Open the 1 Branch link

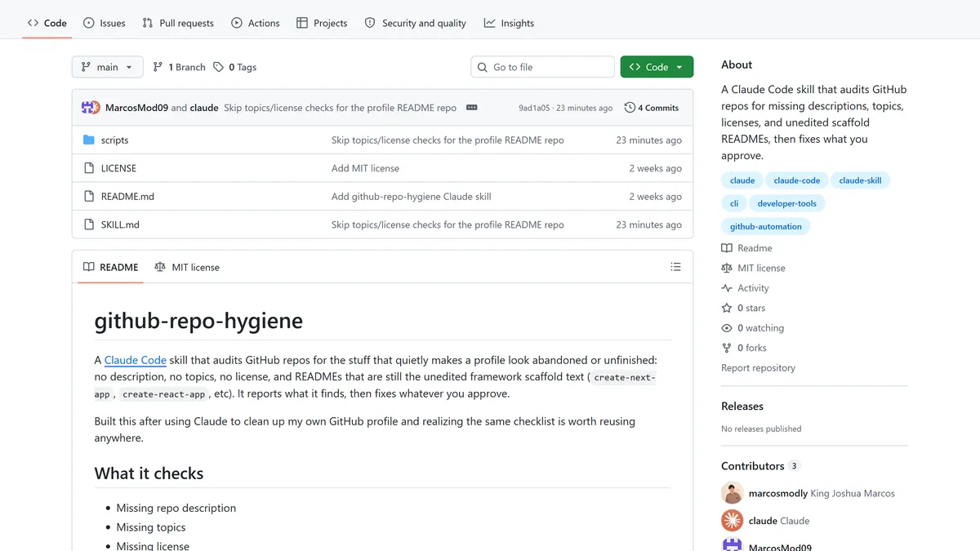pos(179,67)
